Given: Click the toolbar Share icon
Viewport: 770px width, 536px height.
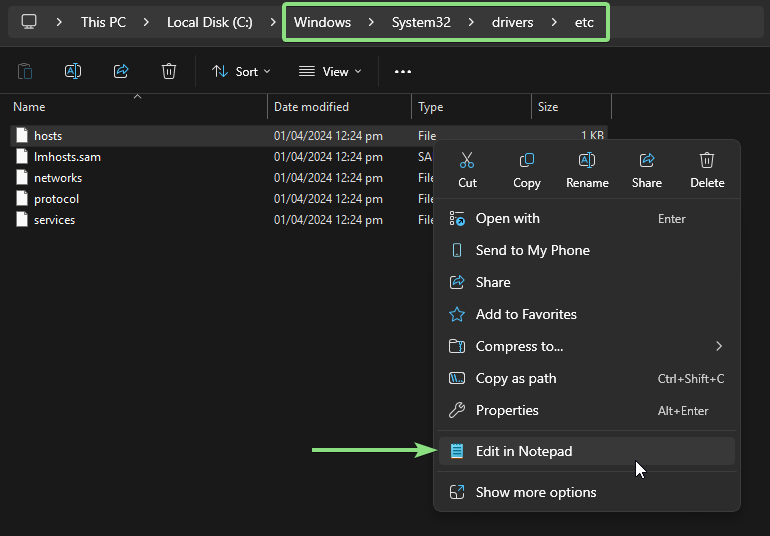Looking at the screenshot, I should point(121,71).
